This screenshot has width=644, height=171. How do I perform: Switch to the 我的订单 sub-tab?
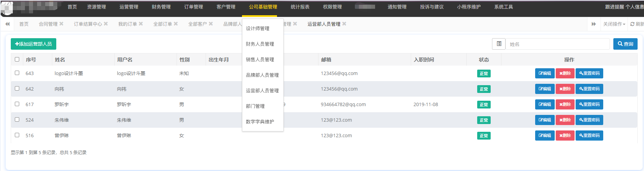[x=127, y=24]
